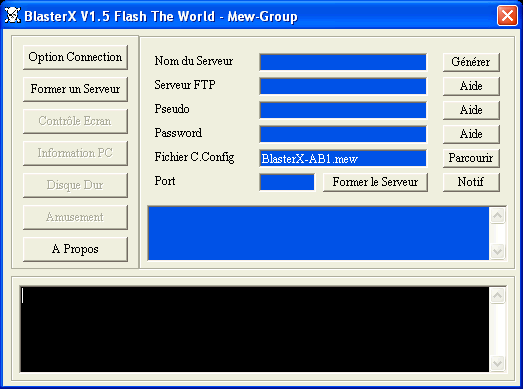The image size is (523, 389).
Task: Click the Fichier C.Config field with BlasterX-AB1.mew
Action: [x=343, y=158]
